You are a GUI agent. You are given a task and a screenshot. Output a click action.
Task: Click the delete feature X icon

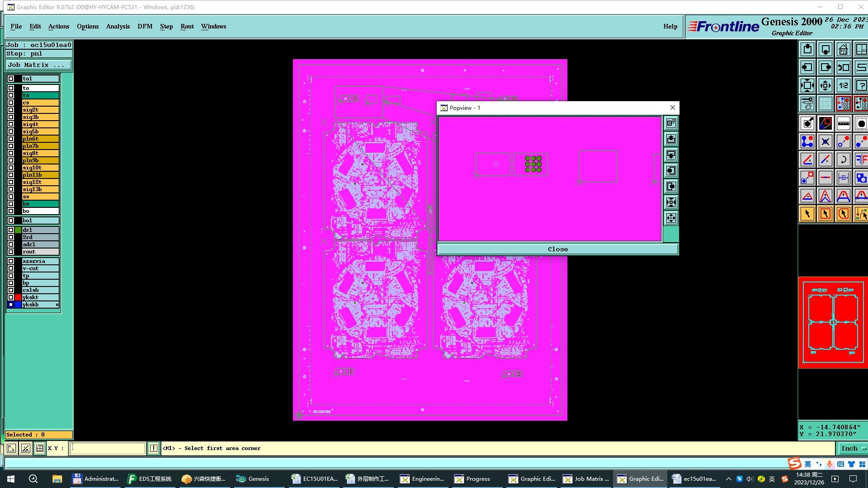click(x=825, y=141)
